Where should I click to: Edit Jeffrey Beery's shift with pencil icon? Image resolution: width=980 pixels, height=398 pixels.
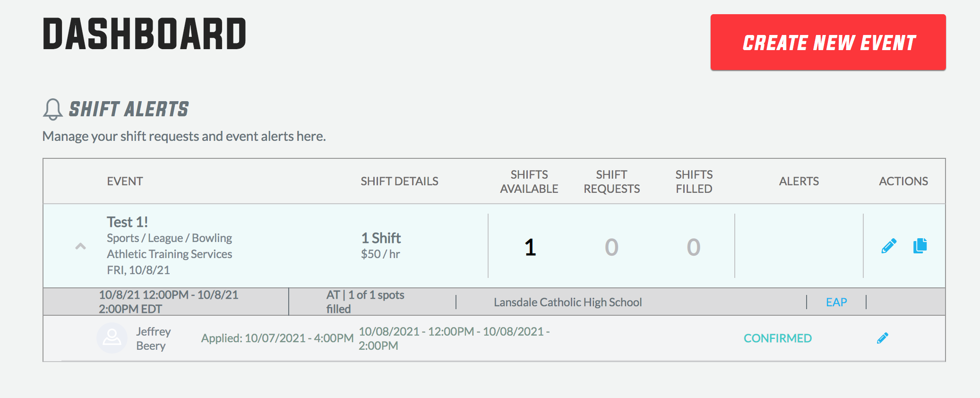pyautogui.click(x=883, y=338)
